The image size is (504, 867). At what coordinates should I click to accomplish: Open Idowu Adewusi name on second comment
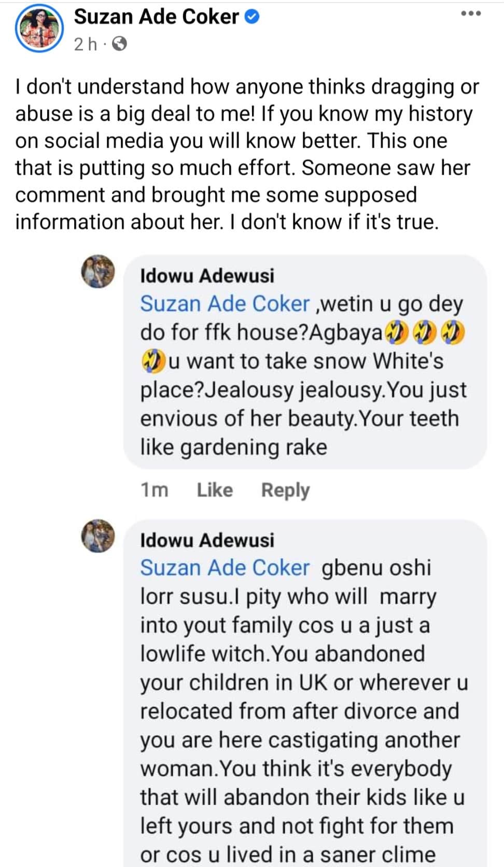point(207,540)
